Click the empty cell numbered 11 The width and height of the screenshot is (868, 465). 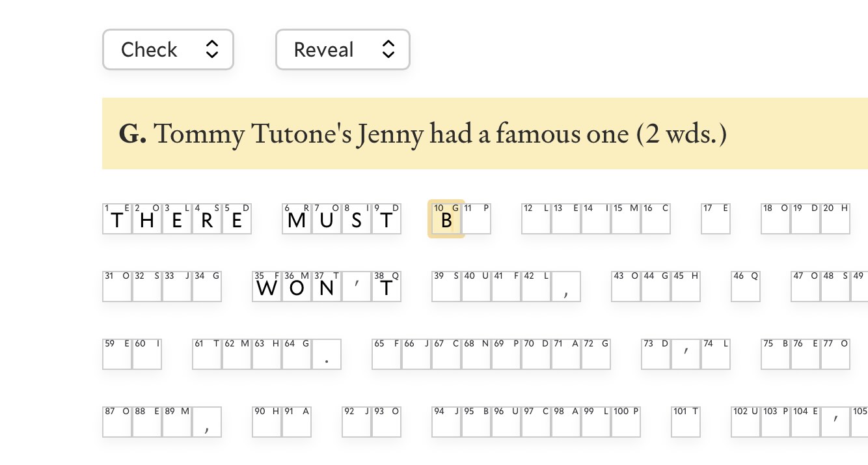476,219
